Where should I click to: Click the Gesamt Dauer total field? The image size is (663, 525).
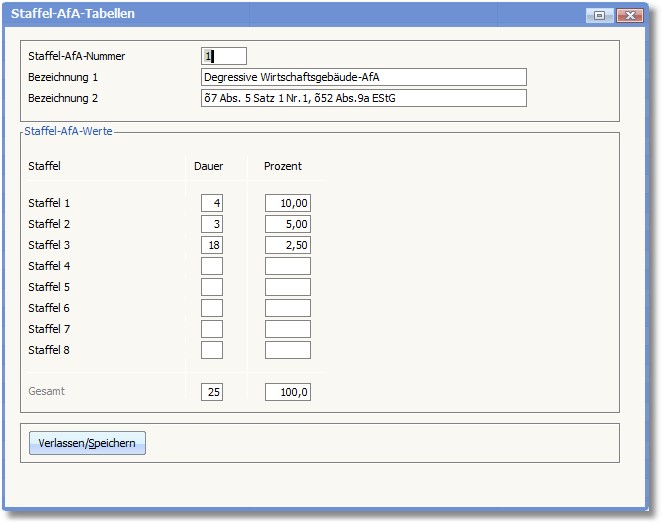[212, 392]
